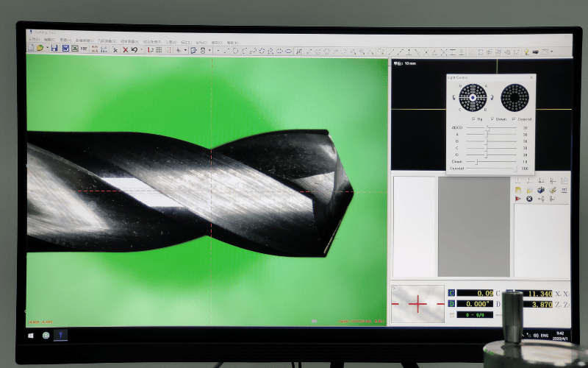Click the red crosshair preview thumbnail
Viewport: 588px width, 368px height.
click(417, 303)
